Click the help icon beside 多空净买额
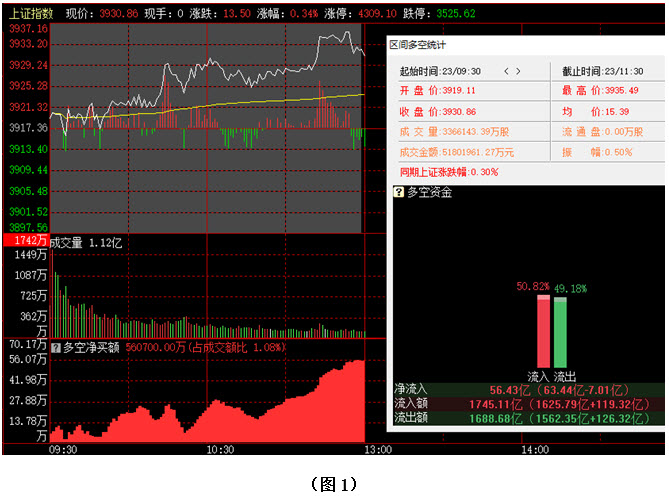This screenshot has width=669, height=503. (56, 348)
